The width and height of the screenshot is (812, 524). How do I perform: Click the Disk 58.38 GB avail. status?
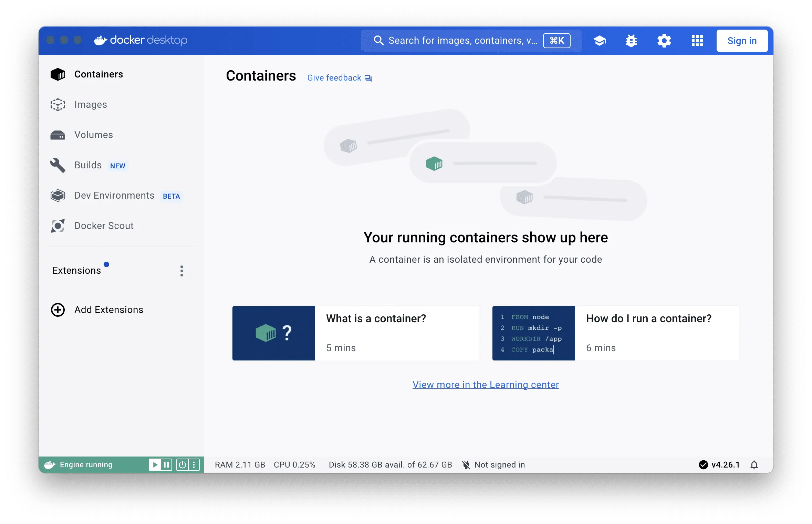[x=390, y=465]
